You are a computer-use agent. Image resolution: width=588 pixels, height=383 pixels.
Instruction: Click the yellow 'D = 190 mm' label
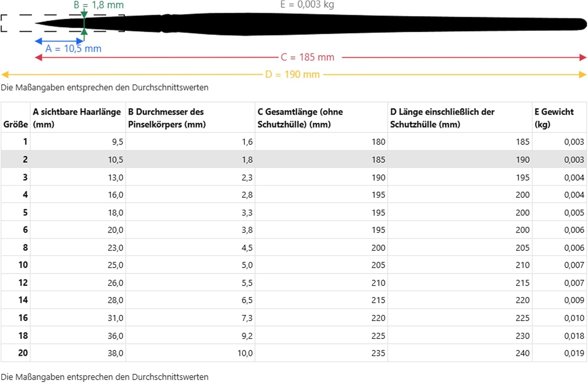(292, 74)
